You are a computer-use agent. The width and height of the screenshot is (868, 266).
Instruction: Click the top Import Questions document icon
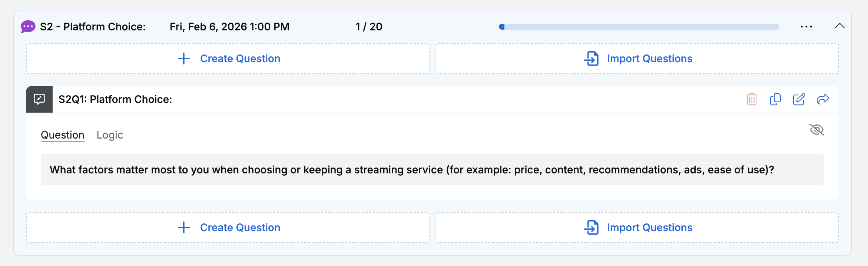click(592, 59)
